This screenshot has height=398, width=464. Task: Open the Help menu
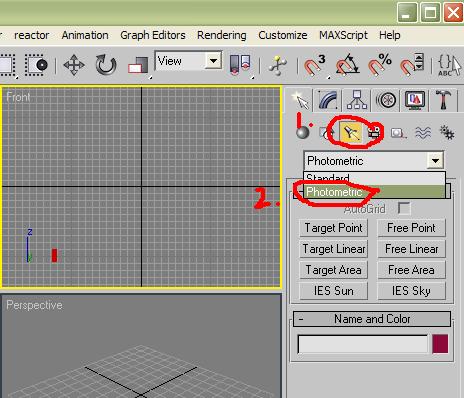coord(389,35)
